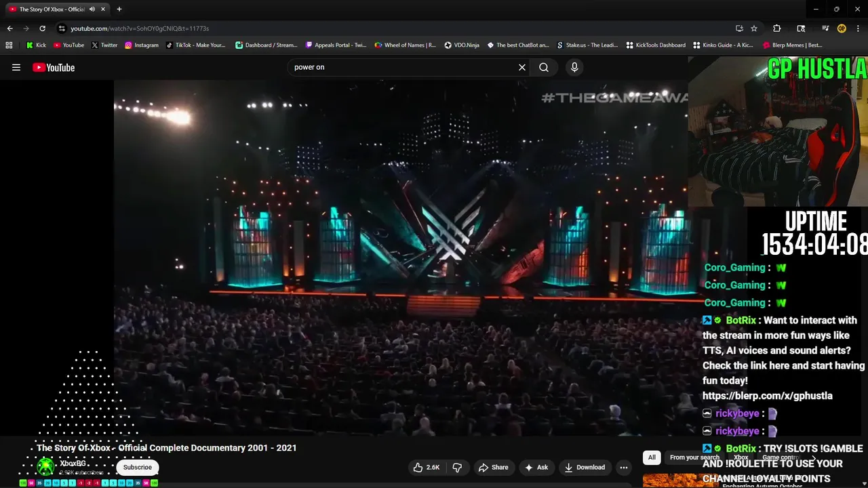This screenshot has width=868, height=488.
Task: Go back with the browser back arrow
Action: (x=9, y=28)
